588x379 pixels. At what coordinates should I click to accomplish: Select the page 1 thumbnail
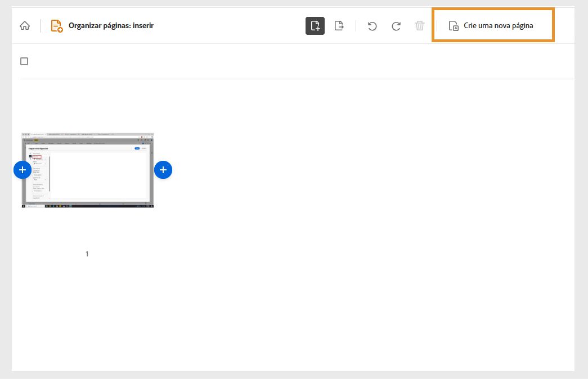[x=87, y=169]
